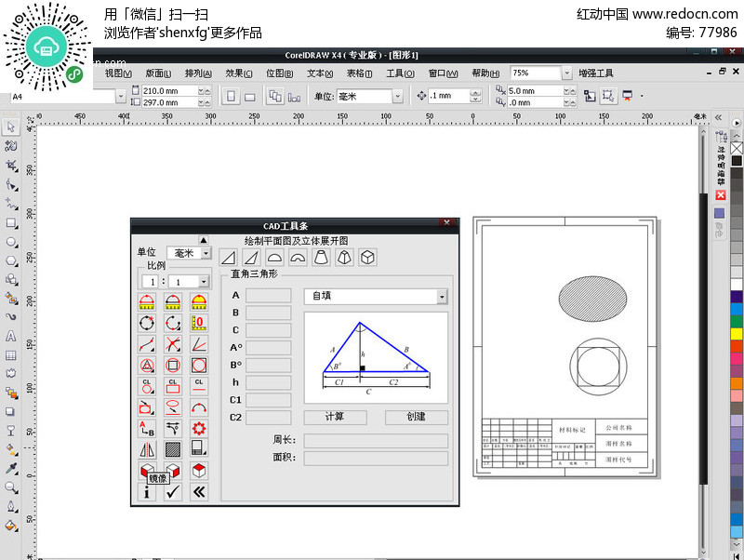The image size is (744, 560).
Task: Click the checkmark icon in CAD panel
Action: click(x=173, y=492)
